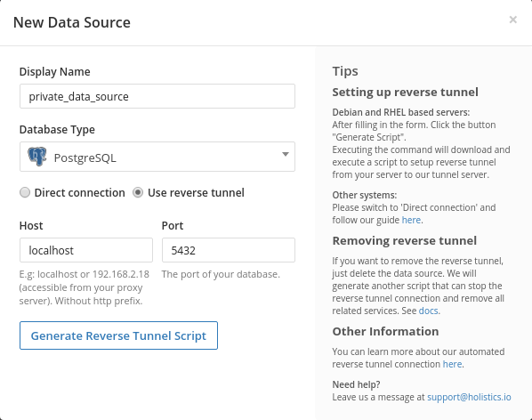Screen dimensions: 532x420
Task: Open the guide 'here' link under Other systems
Action: tap(411, 220)
